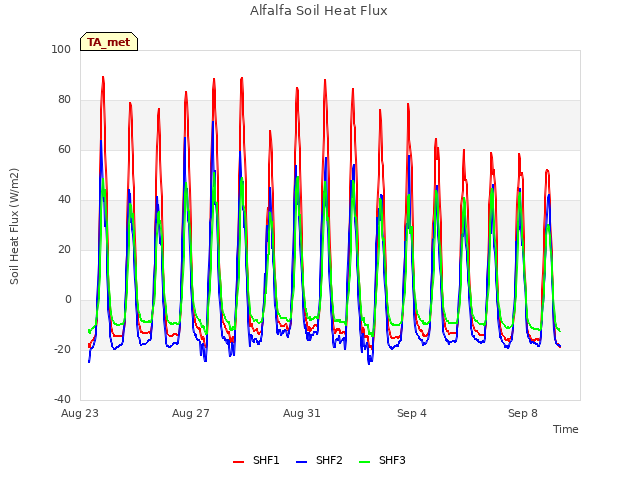This screenshot has height=480, width=640.
Task: Click the TA_met annotation label
Action: coord(109,42)
